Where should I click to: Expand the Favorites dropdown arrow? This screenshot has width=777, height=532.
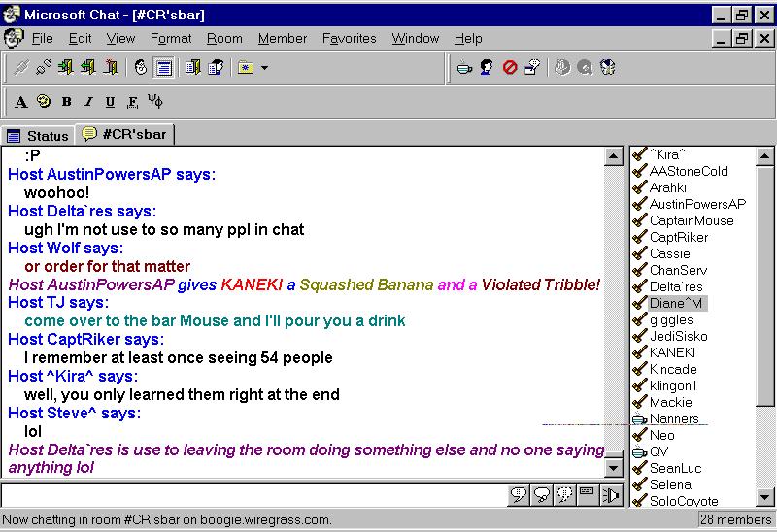(x=264, y=67)
